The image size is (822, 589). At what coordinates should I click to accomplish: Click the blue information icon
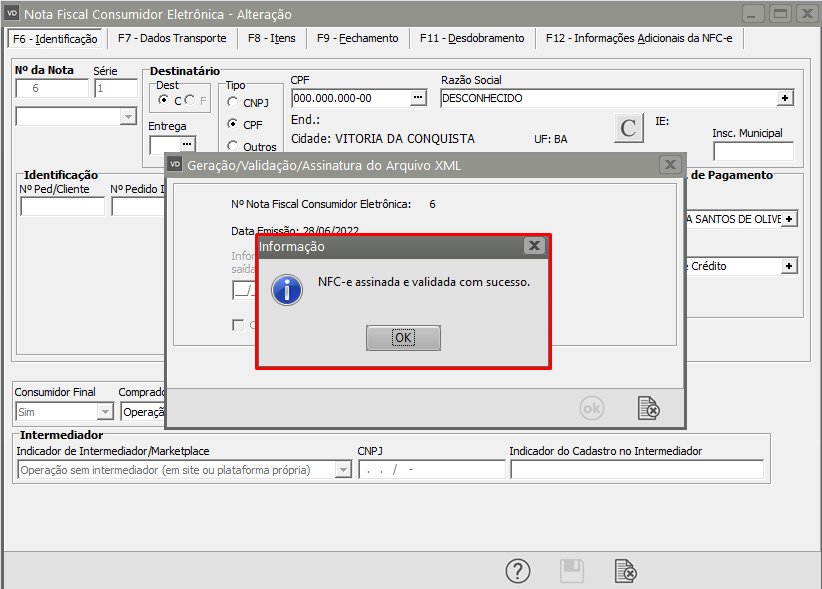point(287,290)
